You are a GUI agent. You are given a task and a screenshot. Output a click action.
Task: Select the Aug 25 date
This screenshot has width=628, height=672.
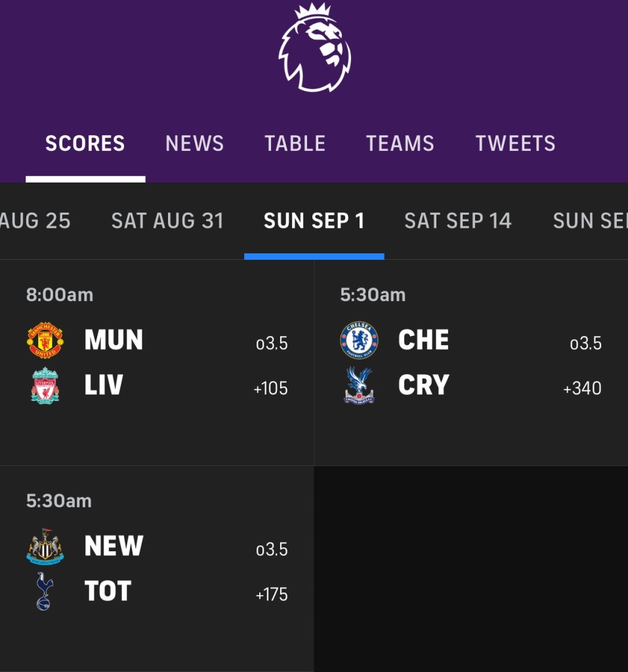point(35,221)
